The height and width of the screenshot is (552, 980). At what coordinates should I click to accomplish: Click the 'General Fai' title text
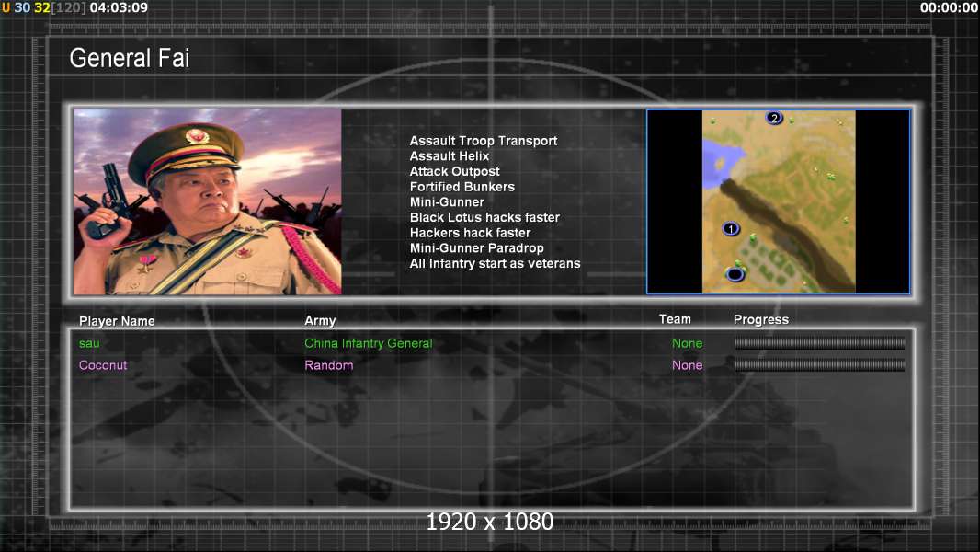(x=130, y=58)
